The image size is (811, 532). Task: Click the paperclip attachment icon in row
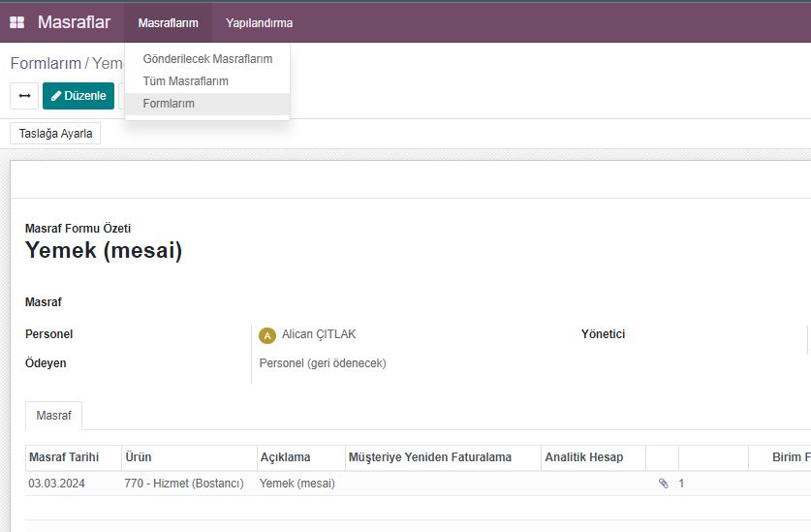click(663, 484)
